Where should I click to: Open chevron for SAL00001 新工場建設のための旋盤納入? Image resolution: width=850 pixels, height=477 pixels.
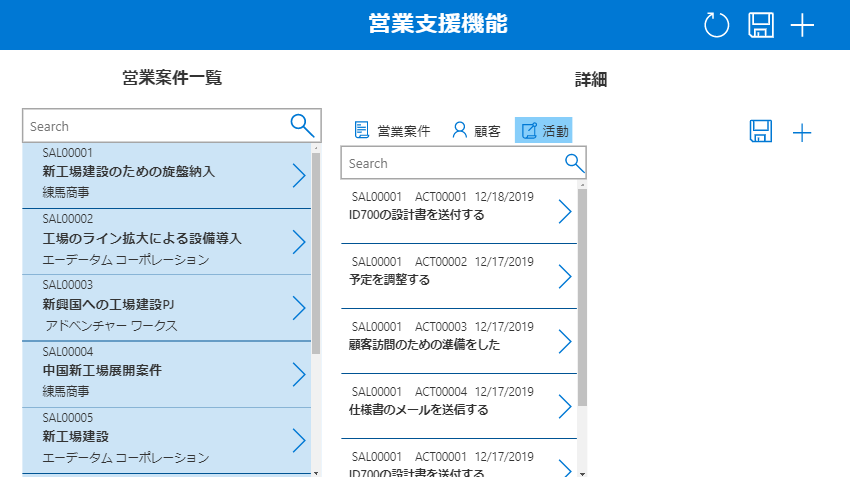[299, 176]
